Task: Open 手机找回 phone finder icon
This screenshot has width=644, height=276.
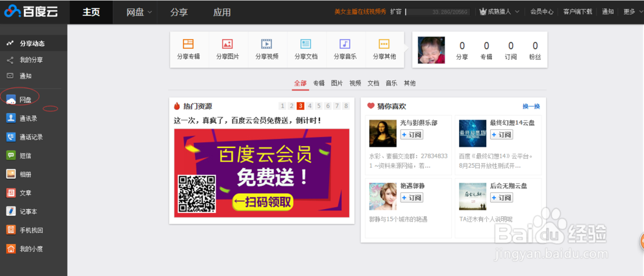Action: pos(11,230)
